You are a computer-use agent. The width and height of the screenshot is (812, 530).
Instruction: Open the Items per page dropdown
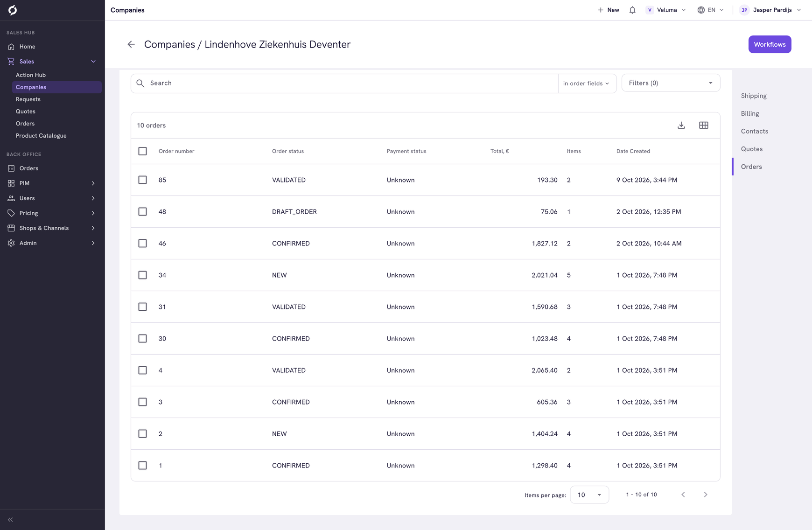[589, 495]
